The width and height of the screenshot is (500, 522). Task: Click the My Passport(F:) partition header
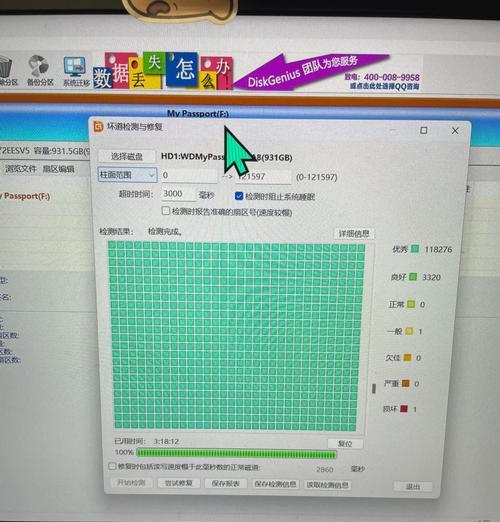coord(198,113)
